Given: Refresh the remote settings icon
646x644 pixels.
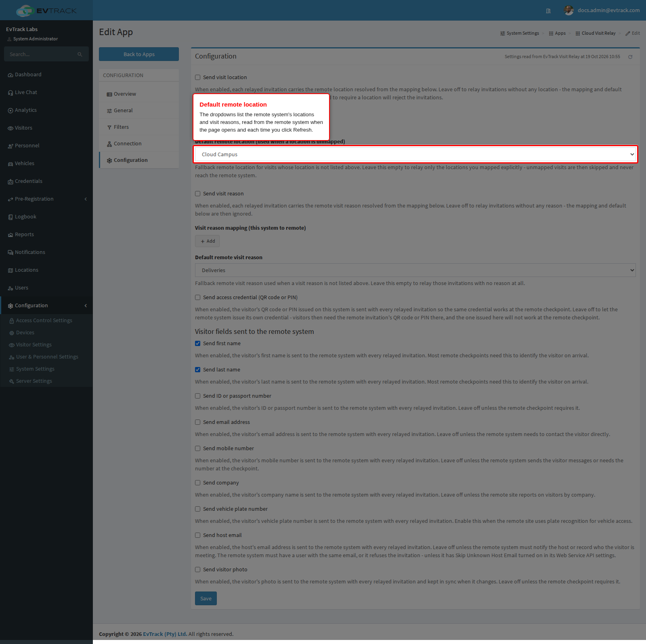Looking at the screenshot, I should (x=630, y=57).
